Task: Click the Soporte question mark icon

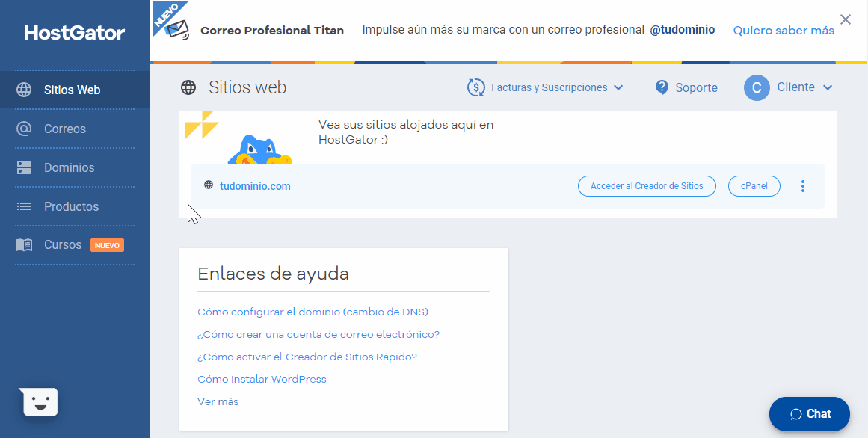Action: [x=662, y=87]
